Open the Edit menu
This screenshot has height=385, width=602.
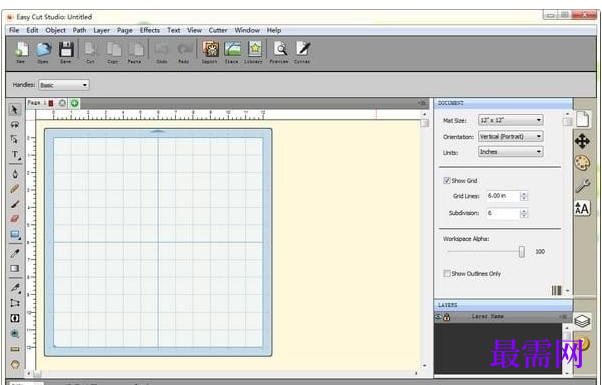(x=32, y=30)
